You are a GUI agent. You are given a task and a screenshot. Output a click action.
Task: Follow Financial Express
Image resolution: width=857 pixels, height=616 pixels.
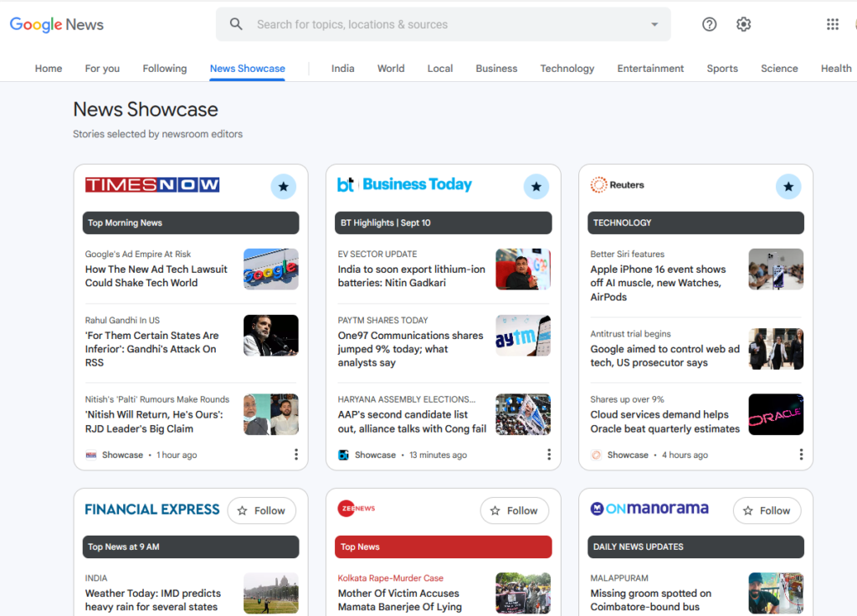point(262,511)
